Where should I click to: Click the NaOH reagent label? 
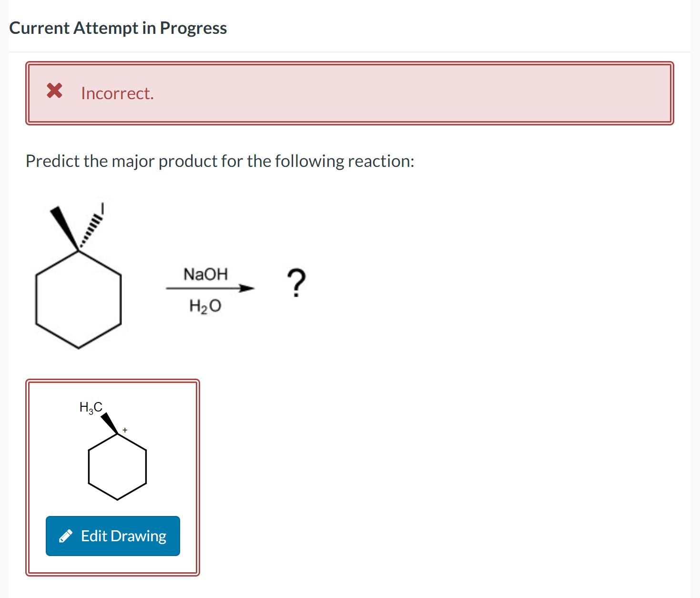pos(206,274)
